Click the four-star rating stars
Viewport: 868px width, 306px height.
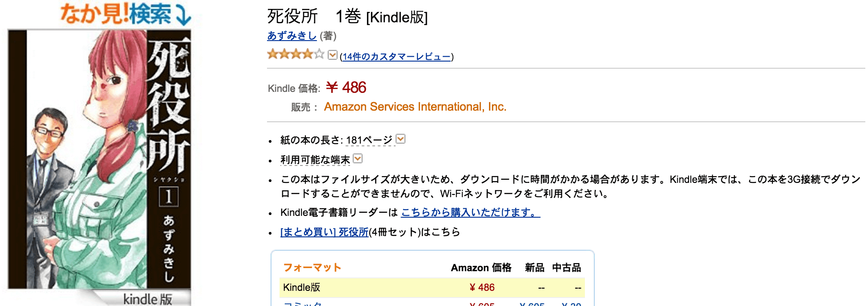coord(292,54)
